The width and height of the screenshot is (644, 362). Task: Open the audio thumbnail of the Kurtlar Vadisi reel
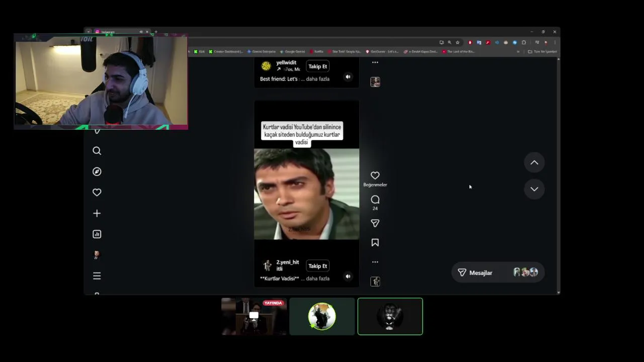[x=375, y=282]
